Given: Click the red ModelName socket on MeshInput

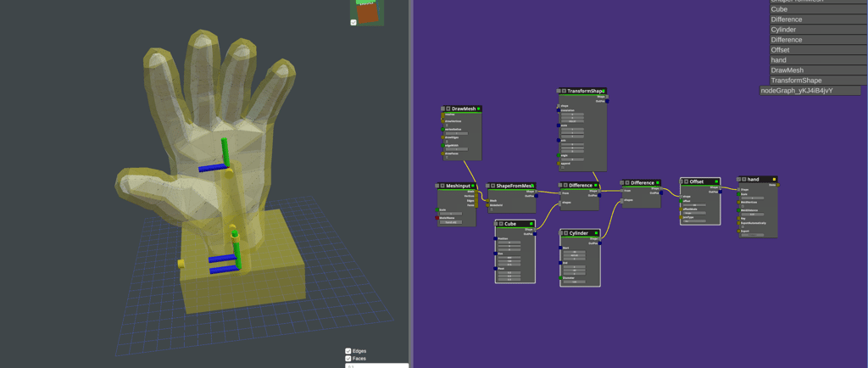Looking at the screenshot, I should tap(437, 218).
